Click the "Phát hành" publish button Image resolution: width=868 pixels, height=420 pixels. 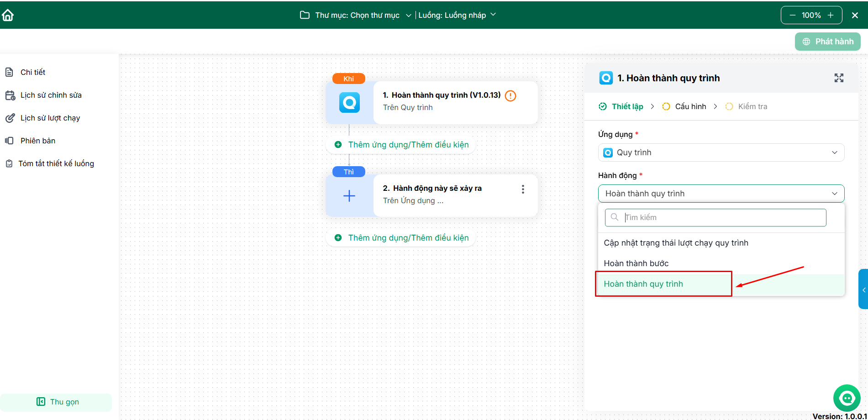pos(828,42)
